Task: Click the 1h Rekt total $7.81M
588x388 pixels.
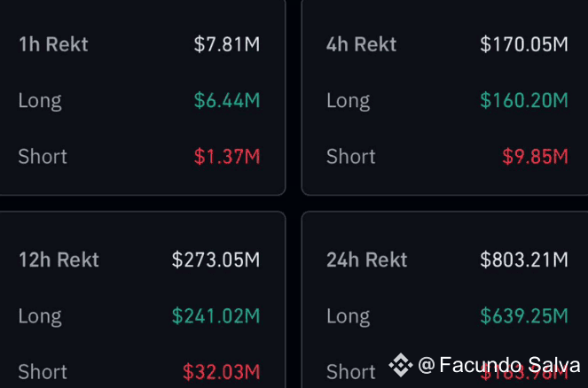Action: (227, 44)
